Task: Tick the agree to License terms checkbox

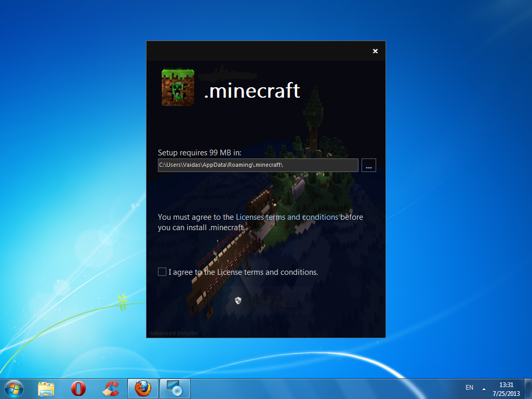Action: point(162,272)
